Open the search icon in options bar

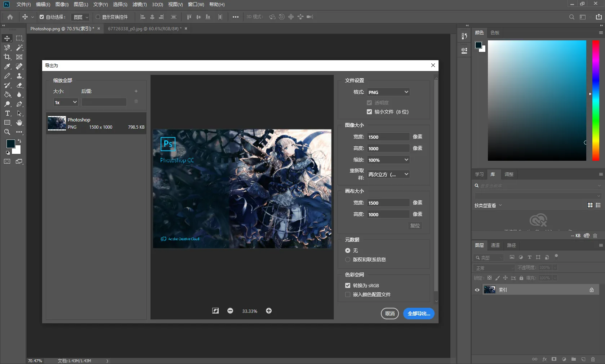(571, 17)
